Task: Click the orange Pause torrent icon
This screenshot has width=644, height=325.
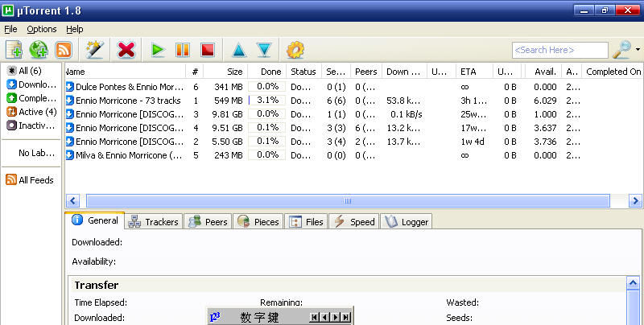Action: 183,50
